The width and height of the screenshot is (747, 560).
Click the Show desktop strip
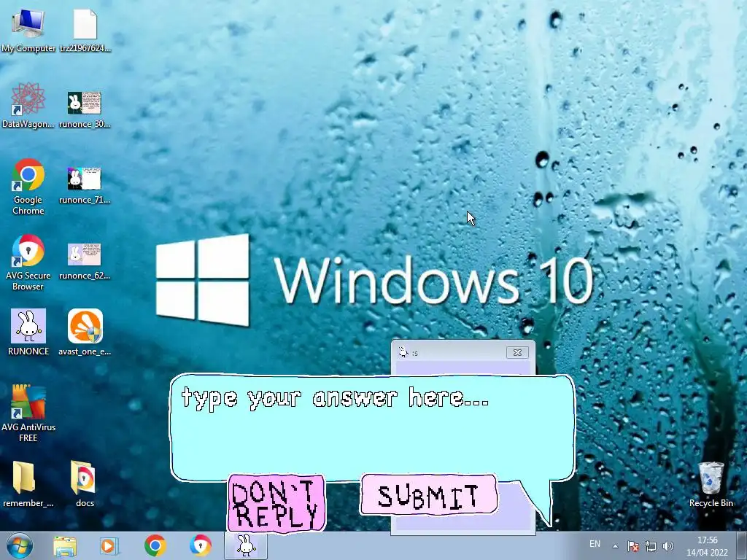pyautogui.click(x=742, y=546)
